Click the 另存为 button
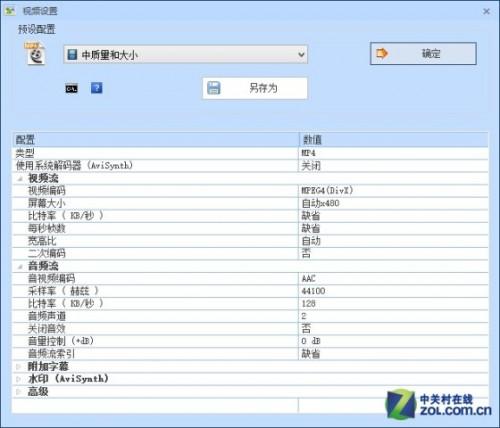This screenshot has height=428, width=500. (x=255, y=88)
